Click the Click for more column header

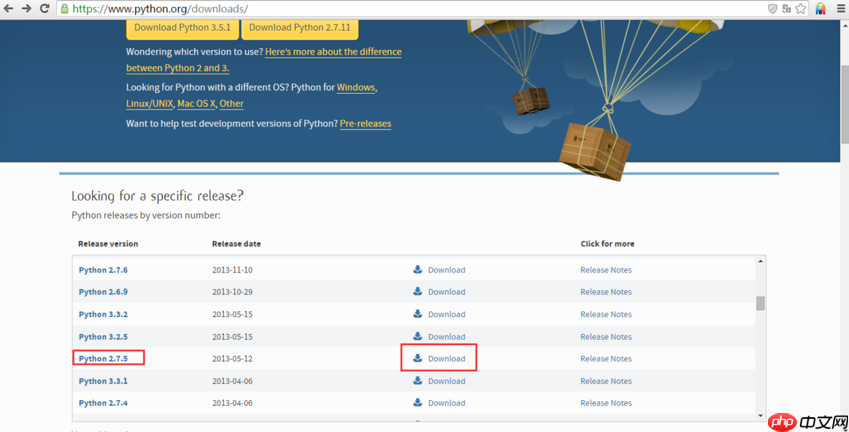coord(607,244)
